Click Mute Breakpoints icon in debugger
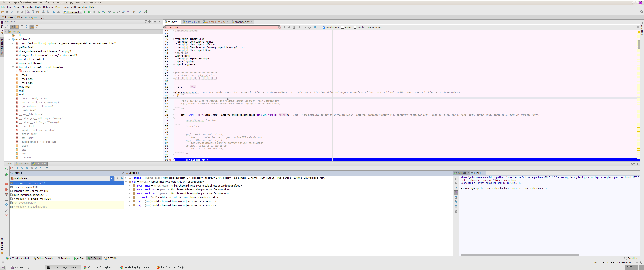 tap(7, 194)
